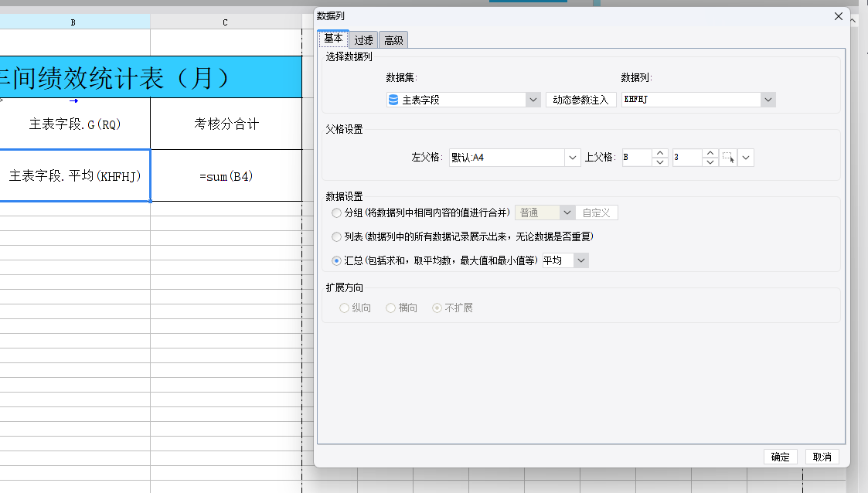Select the 汇总 radio option
Image resolution: width=868 pixels, height=493 pixels.
click(x=336, y=260)
